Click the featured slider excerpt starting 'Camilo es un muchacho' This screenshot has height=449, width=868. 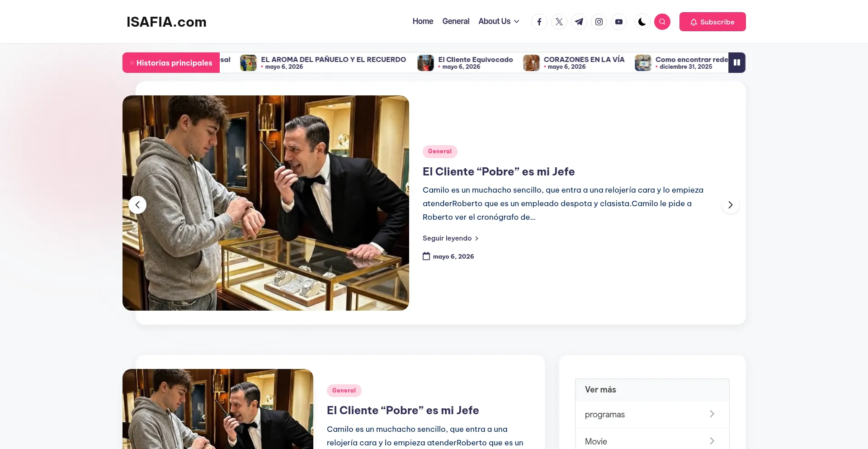(x=563, y=203)
